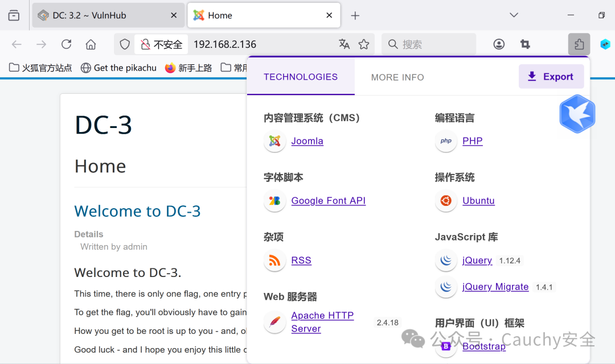
Task: Open the extensions puzzle-piece button
Action: (x=579, y=44)
